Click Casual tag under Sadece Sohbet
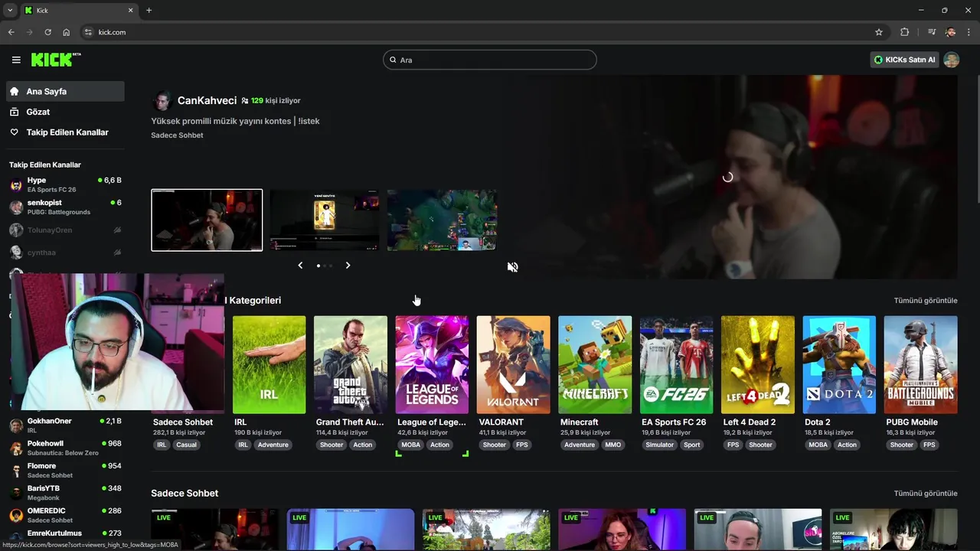This screenshot has width=980, height=551. pos(187,445)
